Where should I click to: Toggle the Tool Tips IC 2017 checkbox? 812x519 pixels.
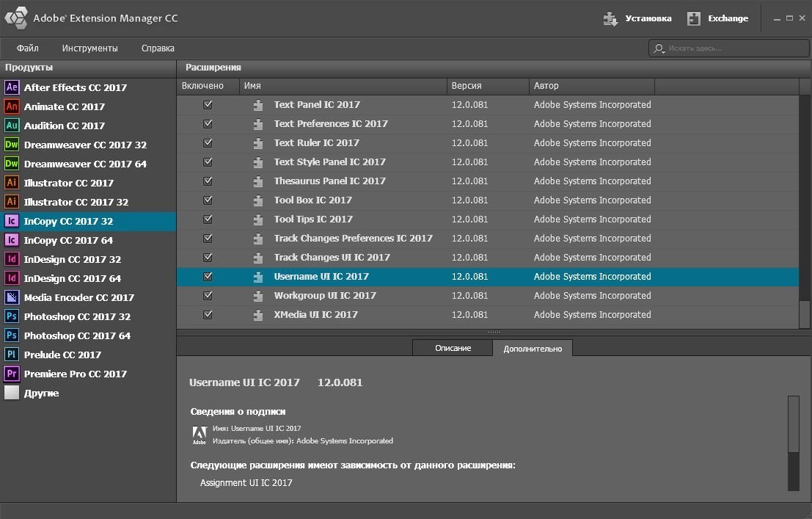click(208, 219)
